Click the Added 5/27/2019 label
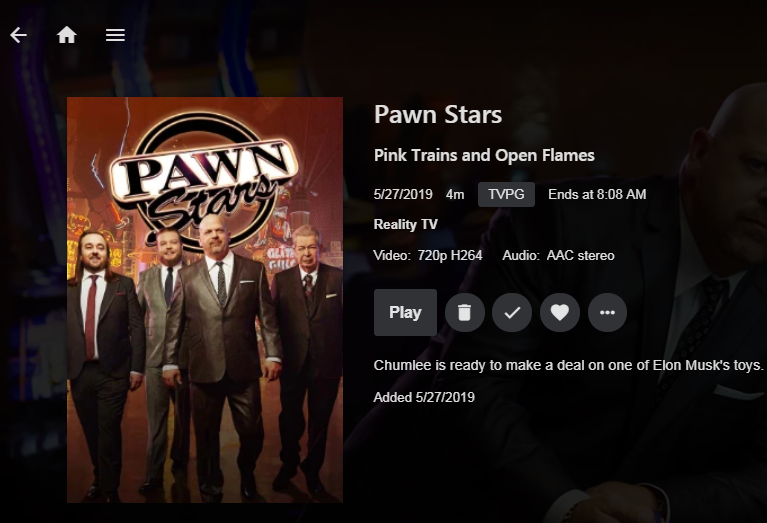The width and height of the screenshot is (767, 523). click(424, 397)
